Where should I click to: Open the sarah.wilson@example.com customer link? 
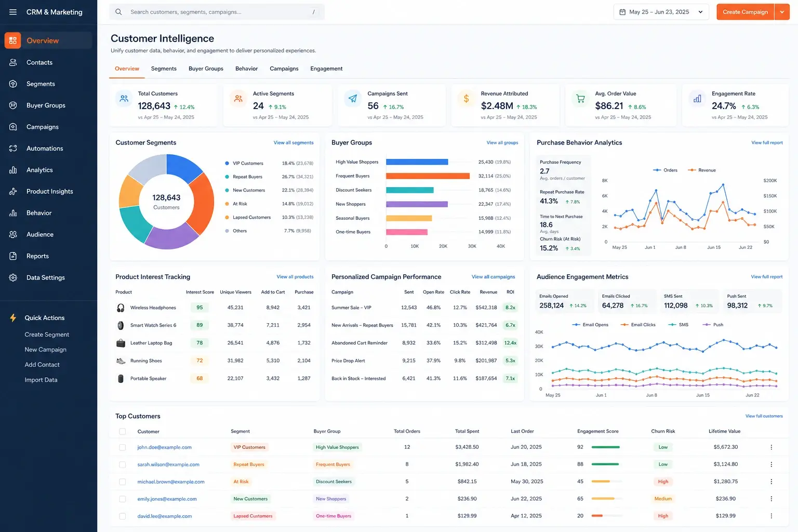(x=168, y=464)
